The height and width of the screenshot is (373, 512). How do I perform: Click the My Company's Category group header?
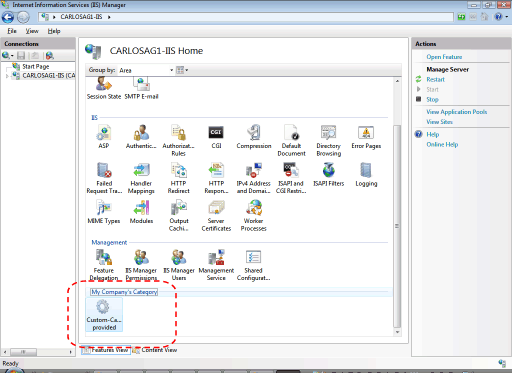click(124, 292)
